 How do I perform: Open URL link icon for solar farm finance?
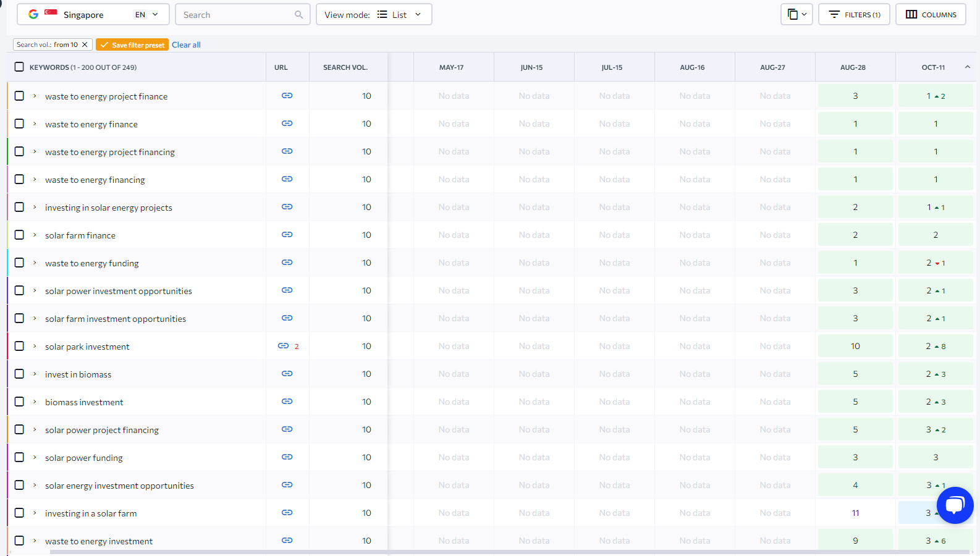[287, 235]
